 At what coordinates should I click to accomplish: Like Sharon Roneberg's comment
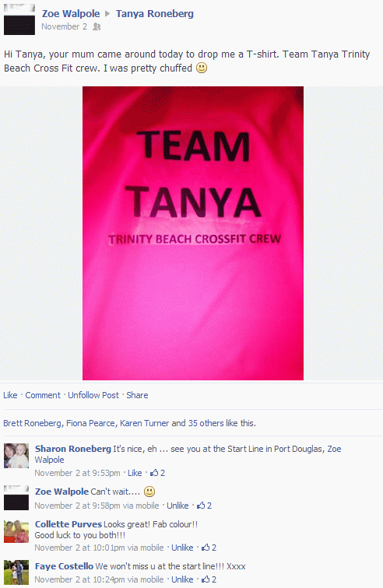pyautogui.click(x=135, y=473)
